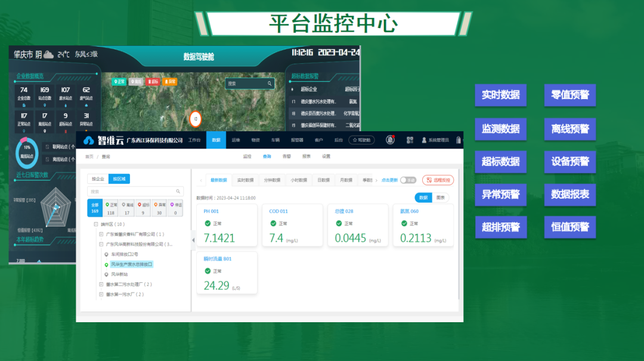644x361 pixels.
Task: Switch view to 图表 mode
Action: click(441, 198)
